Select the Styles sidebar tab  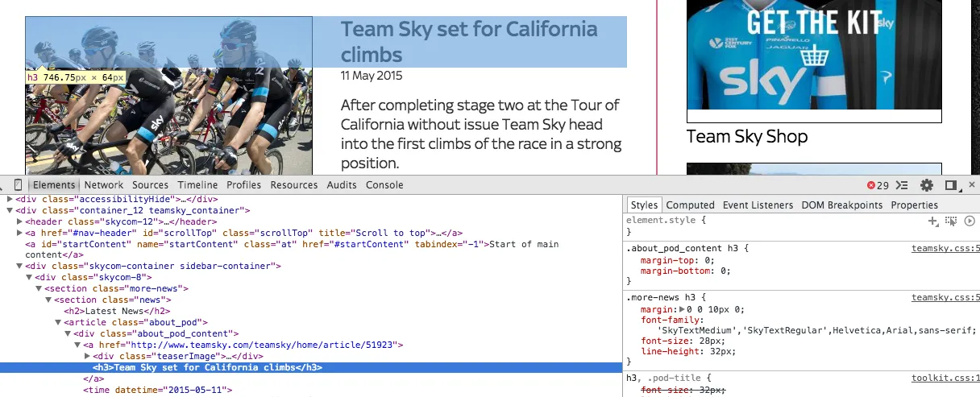[644, 205]
